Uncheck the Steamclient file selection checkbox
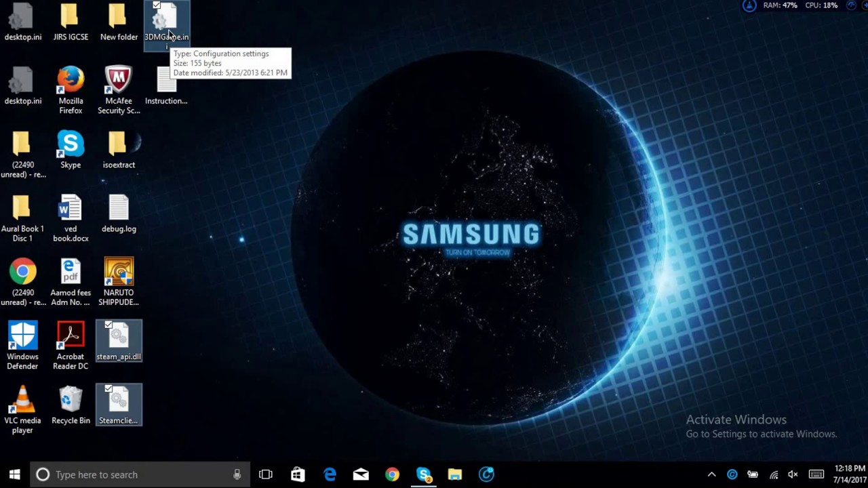 tap(108, 389)
